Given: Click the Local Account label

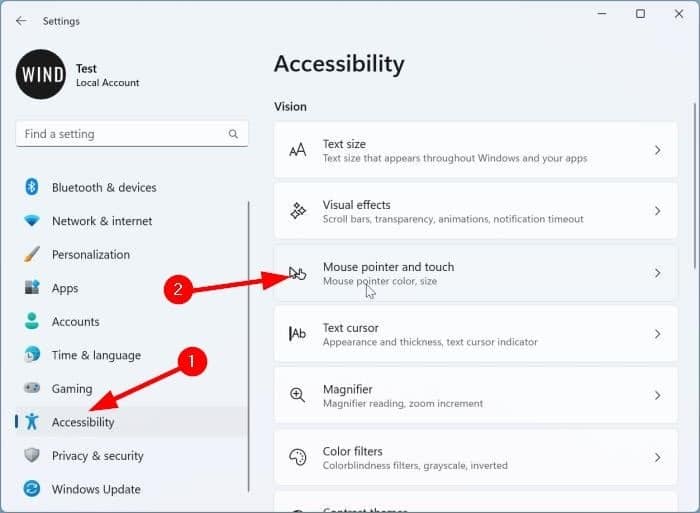Looking at the screenshot, I should 108,83.
